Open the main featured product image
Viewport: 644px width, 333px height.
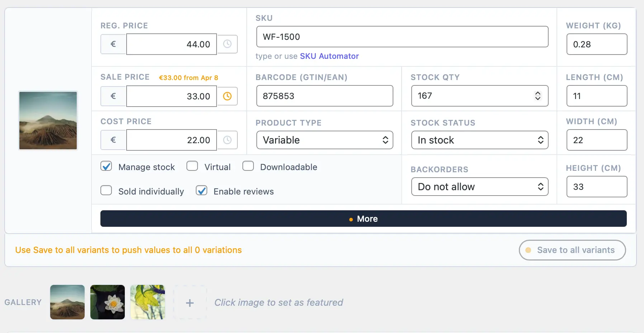48,121
